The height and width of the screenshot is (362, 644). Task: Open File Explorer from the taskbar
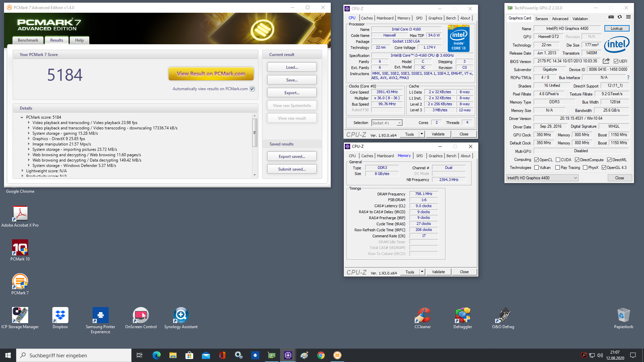173,355
